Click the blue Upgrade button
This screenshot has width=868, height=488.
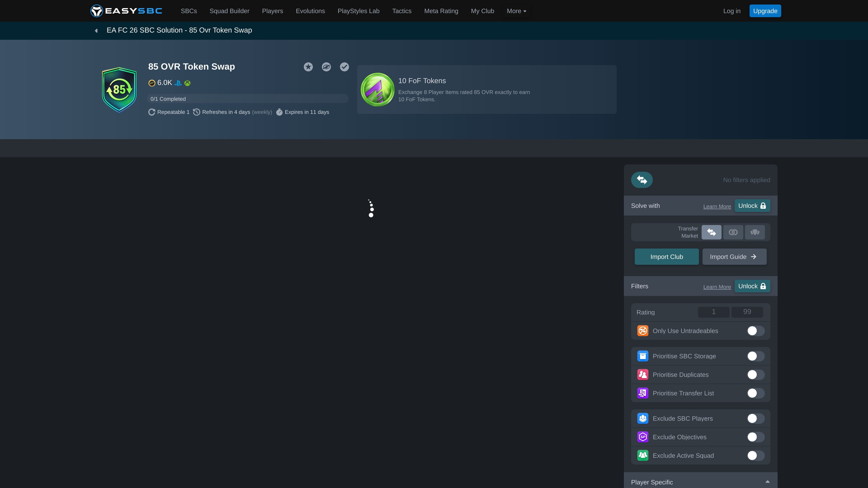coord(765,11)
